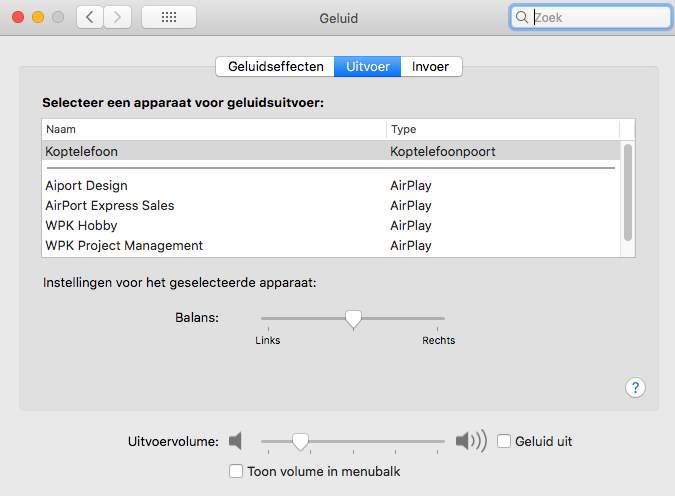Screen dimensions: 675x496
Task: Select the Uitvoer tab
Action: tap(368, 67)
